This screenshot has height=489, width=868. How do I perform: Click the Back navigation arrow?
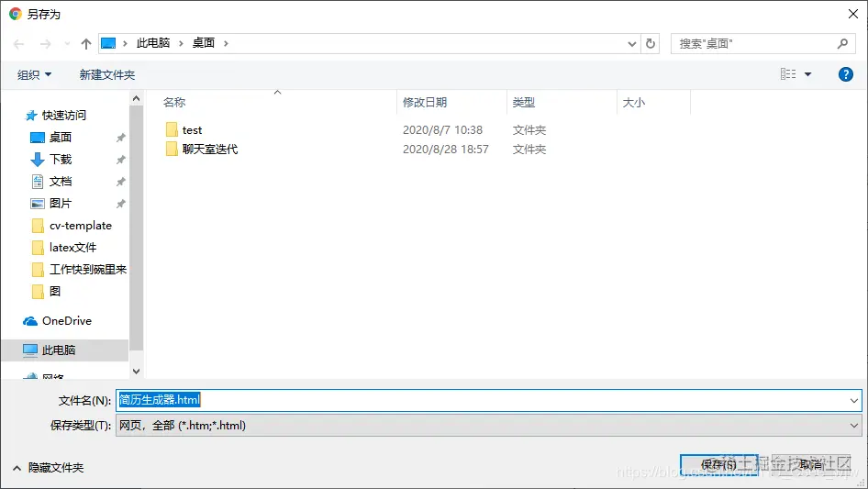(x=19, y=44)
